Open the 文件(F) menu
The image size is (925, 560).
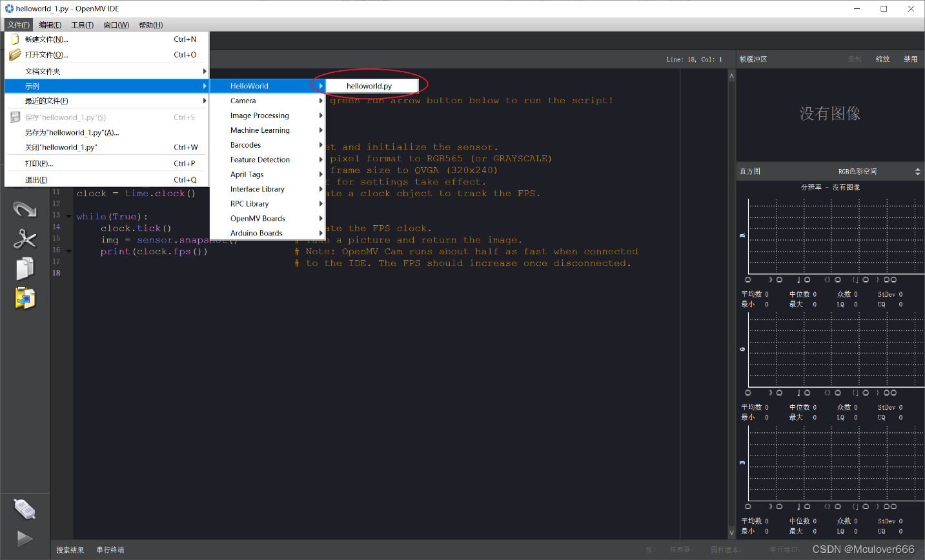click(x=19, y=25)
